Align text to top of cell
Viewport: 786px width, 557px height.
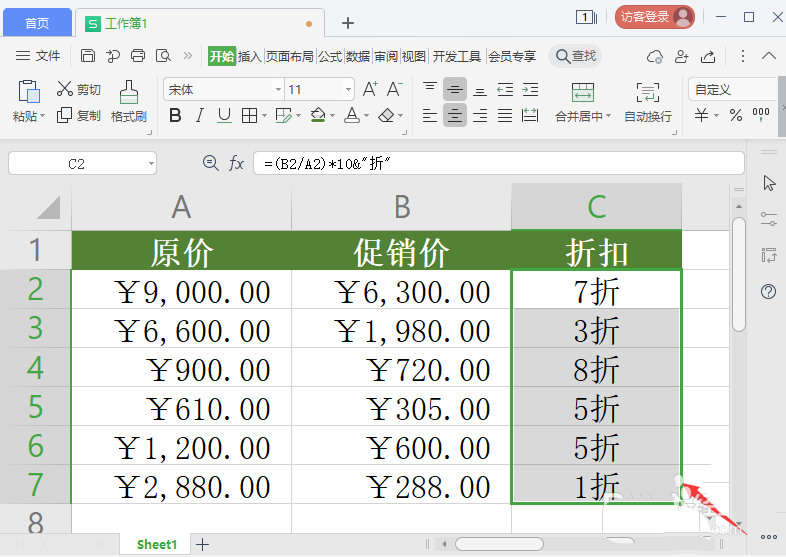point(430,89)
